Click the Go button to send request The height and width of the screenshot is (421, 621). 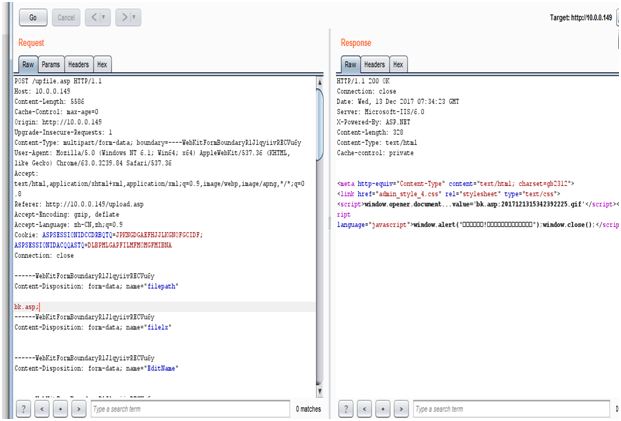click(33, 17)
